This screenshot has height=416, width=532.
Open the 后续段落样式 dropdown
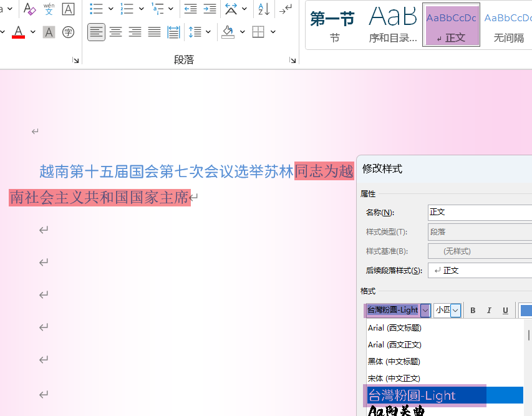click(x=480, y=271)
